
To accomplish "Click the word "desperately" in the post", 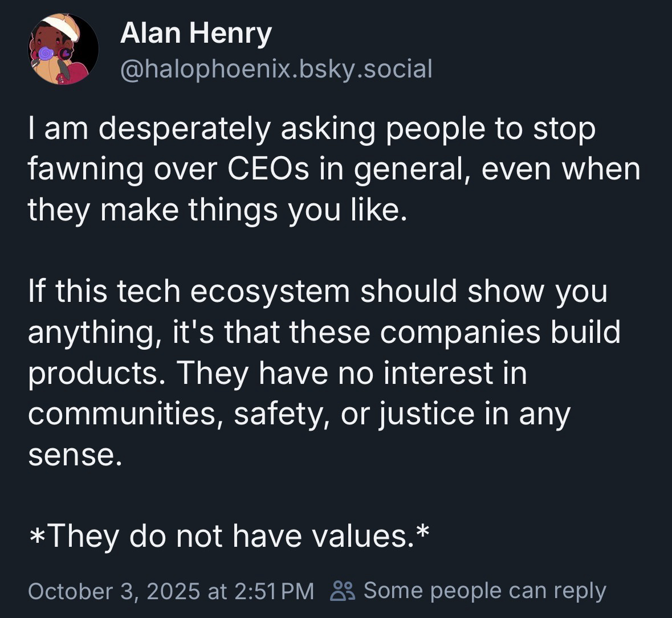I will 184,129.
